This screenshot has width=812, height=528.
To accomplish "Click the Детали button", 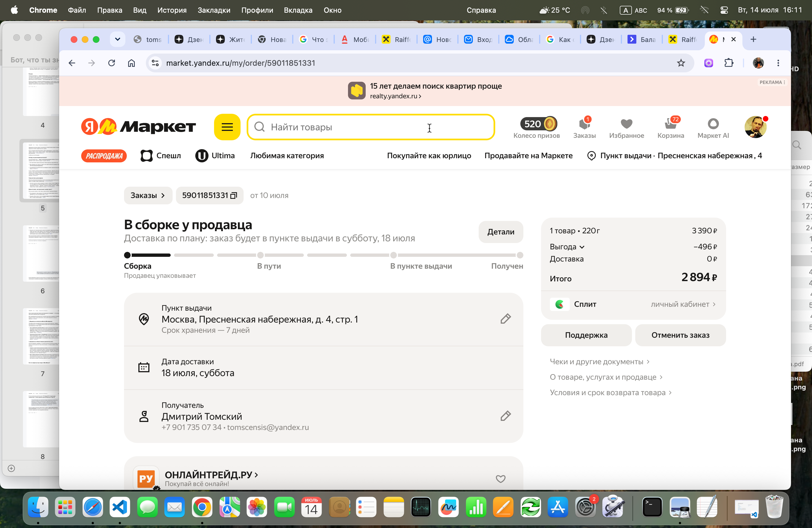I will 500,232.
